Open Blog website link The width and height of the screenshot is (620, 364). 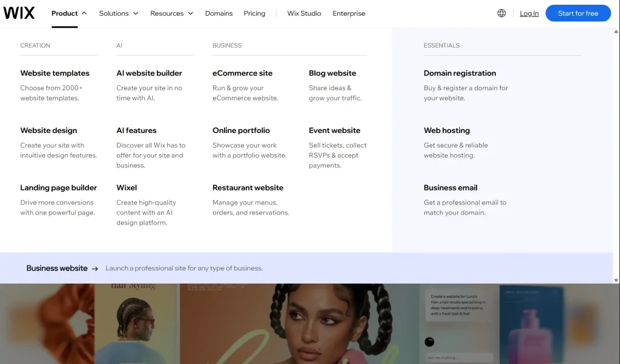point(332,73)
